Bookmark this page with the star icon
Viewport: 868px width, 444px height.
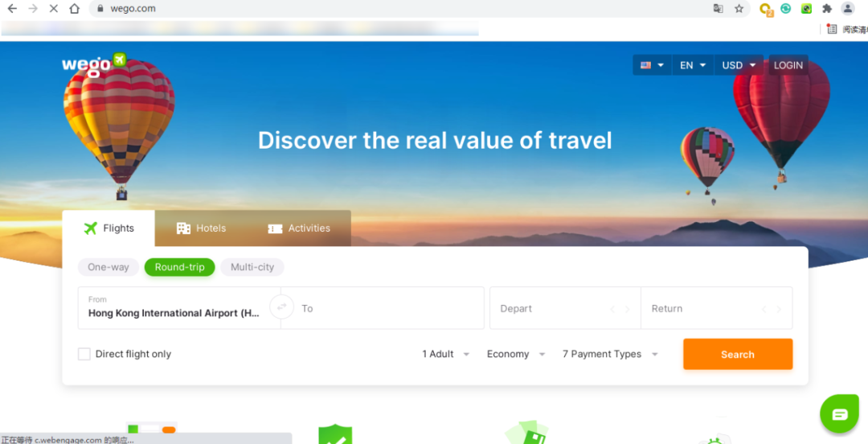pos(739,8)
